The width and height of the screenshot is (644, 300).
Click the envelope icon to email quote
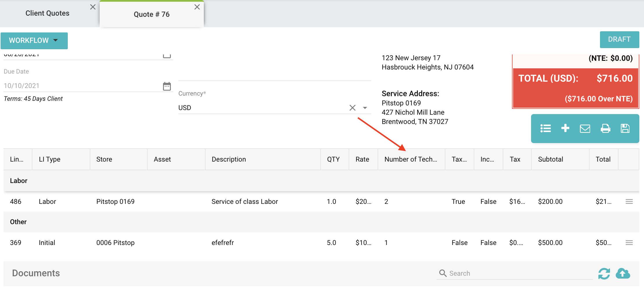tap(585, 129)
